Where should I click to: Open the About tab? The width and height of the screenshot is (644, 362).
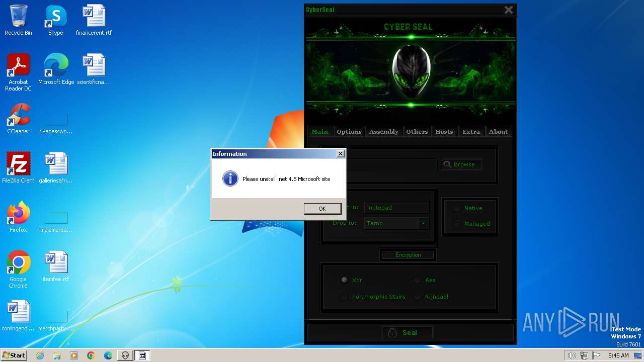click(x=499, y=132)
